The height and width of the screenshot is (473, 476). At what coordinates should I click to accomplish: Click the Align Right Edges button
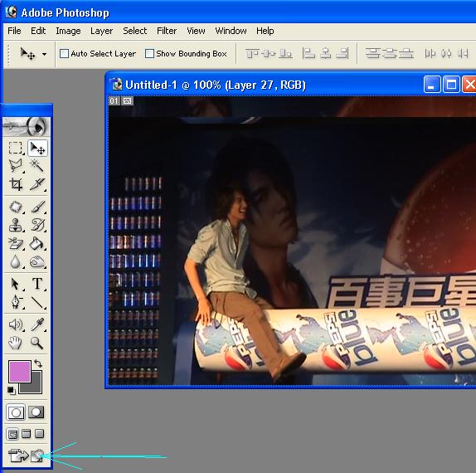[342, 54]
